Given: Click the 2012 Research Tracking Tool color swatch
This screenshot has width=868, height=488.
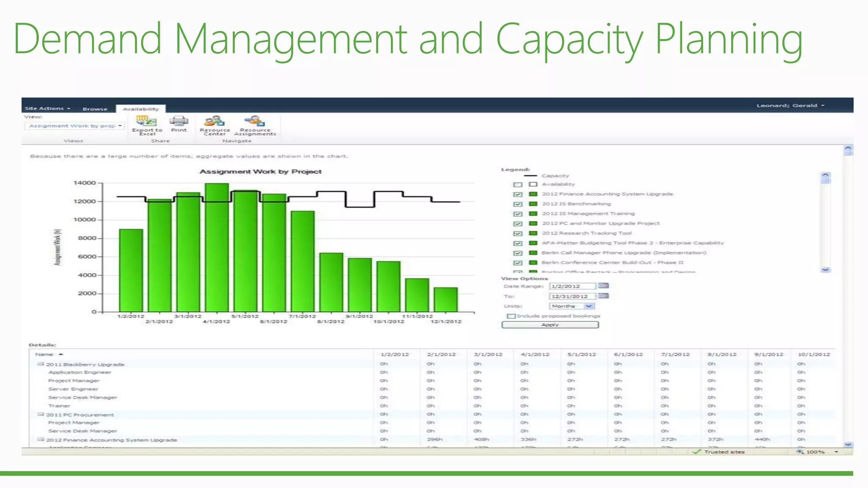Looking at the screenshot, I should coord(533,233).
